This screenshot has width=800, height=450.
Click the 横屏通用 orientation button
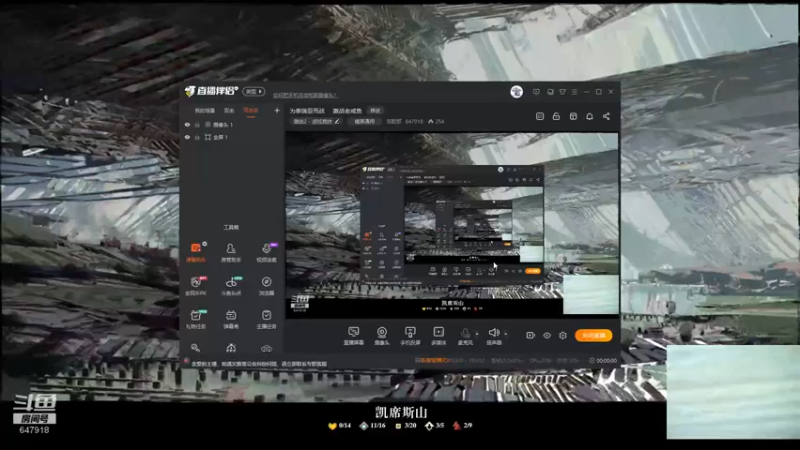pyautogui.click(x=365, y=121)
